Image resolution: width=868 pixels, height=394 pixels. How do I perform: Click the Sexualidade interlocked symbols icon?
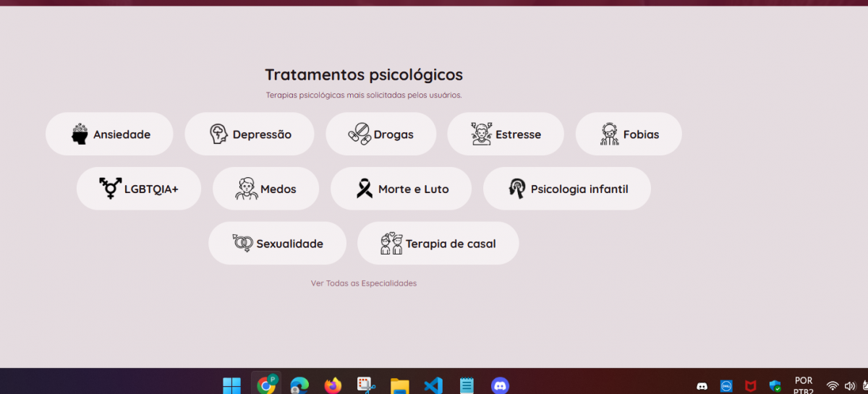[x=242, y=243]
